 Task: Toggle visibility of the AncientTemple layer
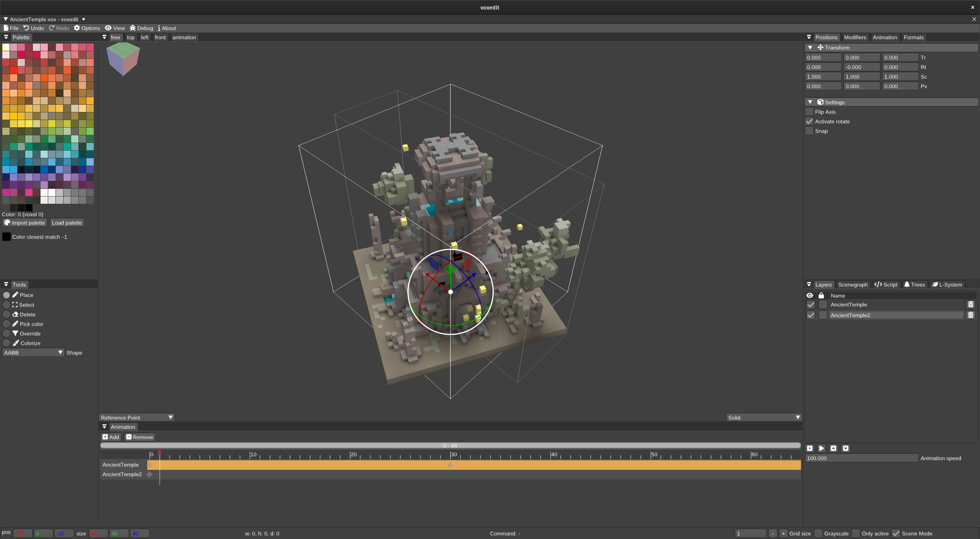pos(811,305)
